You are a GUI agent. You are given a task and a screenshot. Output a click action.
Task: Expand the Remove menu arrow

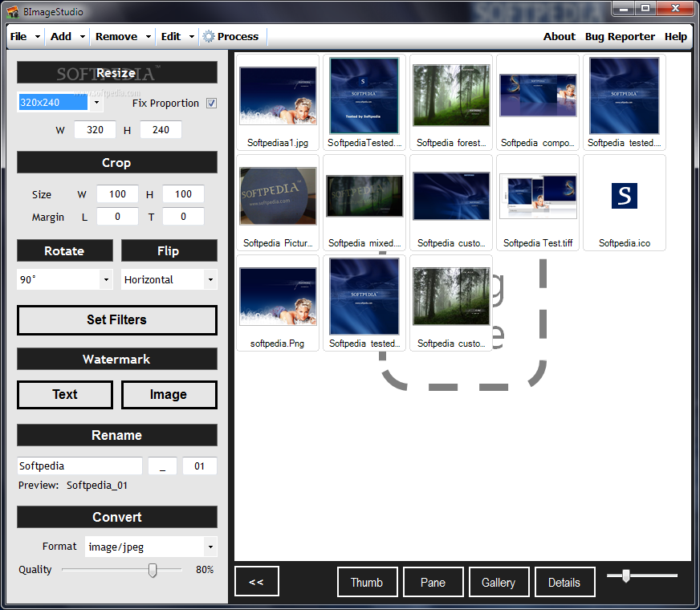click(x=149, y=37)
